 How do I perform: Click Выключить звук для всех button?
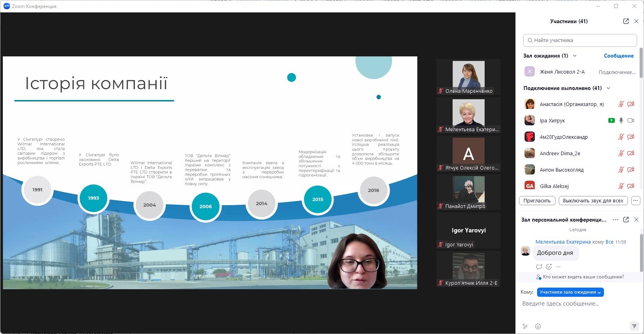(593, 201)
